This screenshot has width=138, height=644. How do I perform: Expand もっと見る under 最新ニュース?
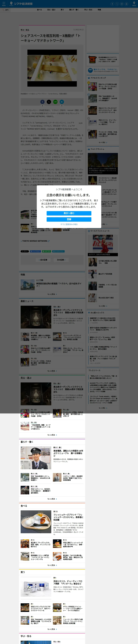(52, 371)
